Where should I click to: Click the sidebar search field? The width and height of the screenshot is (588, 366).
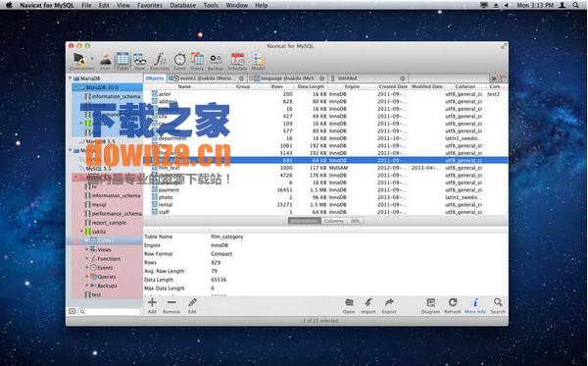[110, 311]
